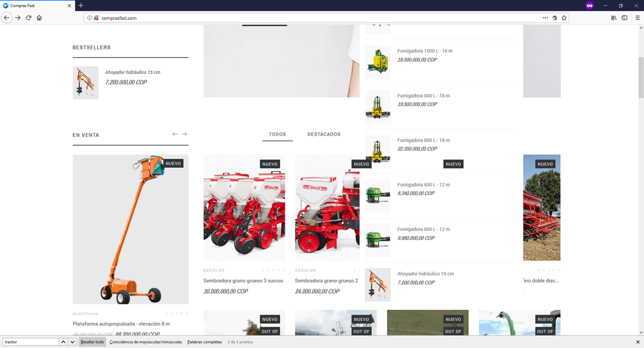
Task: Click the BESTSELLERS heading
Action: [x=91, y=48]
